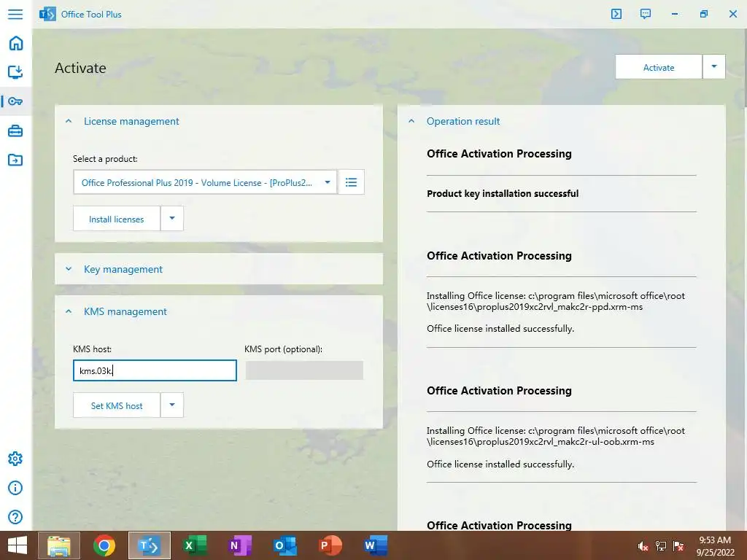Collapse the License management section

69,121
